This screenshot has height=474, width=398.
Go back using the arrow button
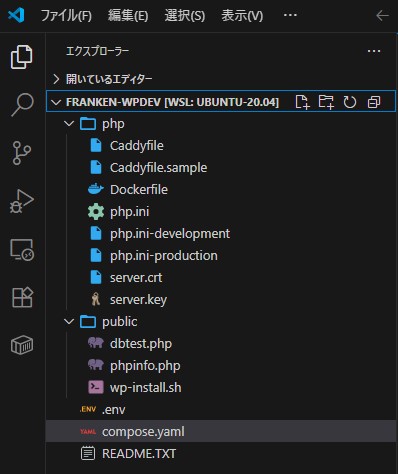click(x=382, y=15)
